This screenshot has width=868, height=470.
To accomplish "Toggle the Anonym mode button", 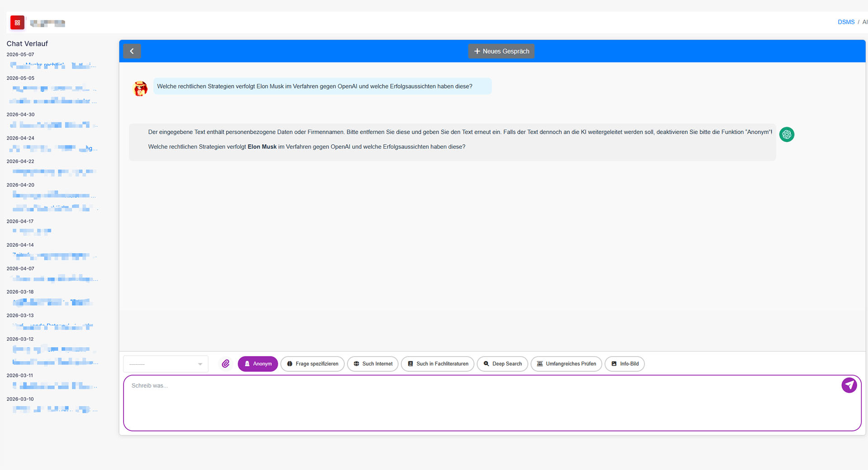I will (x=258, y=364).
